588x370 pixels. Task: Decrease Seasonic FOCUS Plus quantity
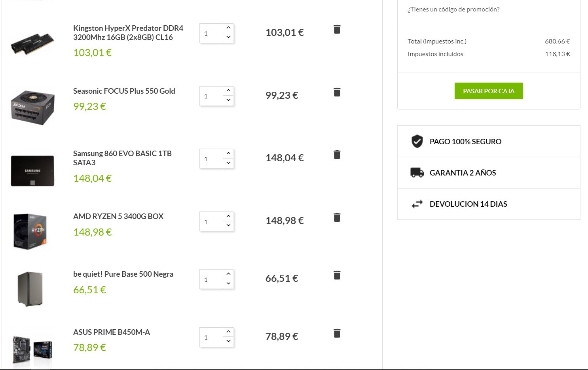point(228,100)
